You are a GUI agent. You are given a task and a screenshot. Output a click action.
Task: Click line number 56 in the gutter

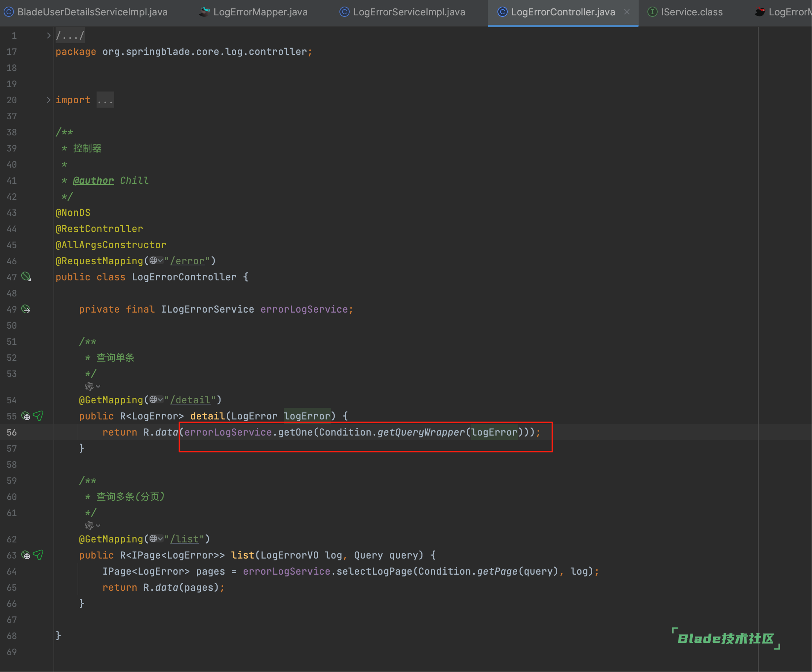pyautogui.click(x=12, y=433)
